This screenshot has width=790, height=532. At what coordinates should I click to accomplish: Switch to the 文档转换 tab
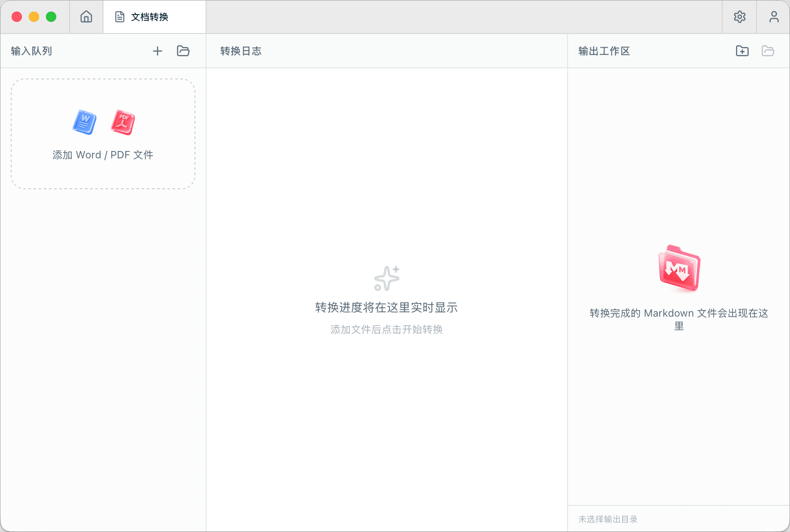click(x=155, y=17)
